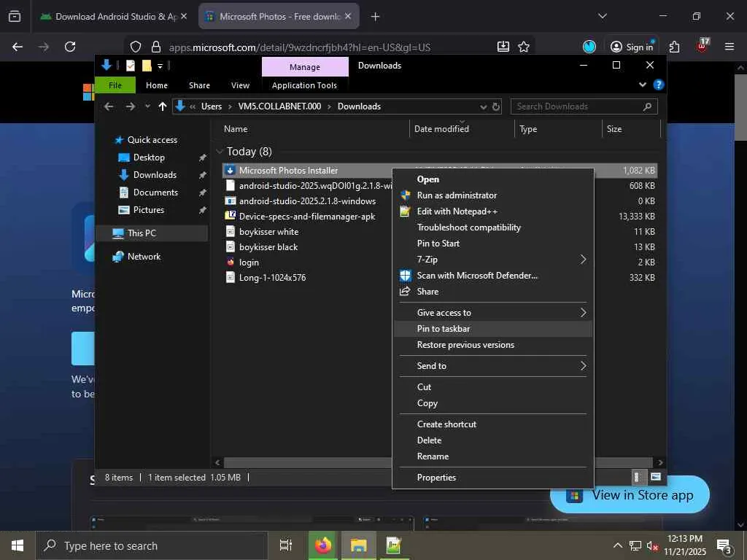747x560 pixels.
Task: Collapse the Today (8) group
Action: [x=220, y=152]
